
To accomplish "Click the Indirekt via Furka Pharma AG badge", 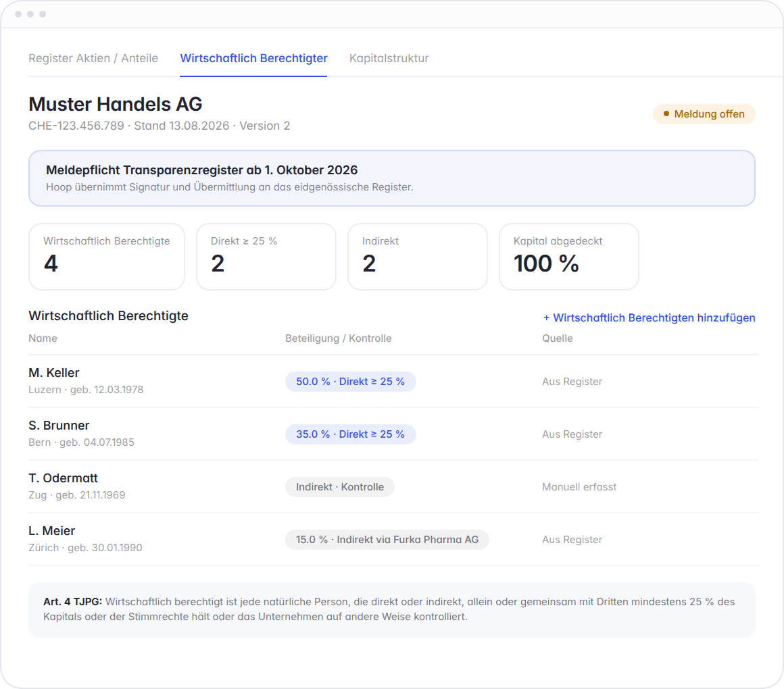I will (x=387, y=540).
